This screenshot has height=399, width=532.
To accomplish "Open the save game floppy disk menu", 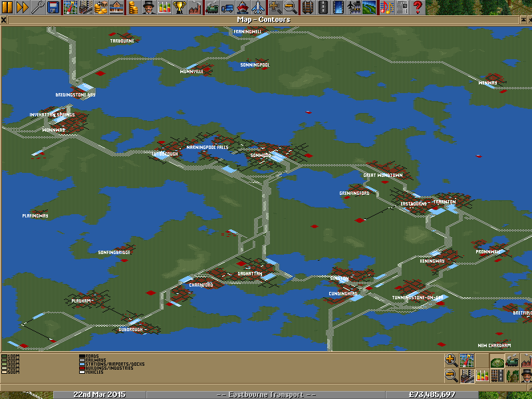I will click(x=53, y=7).
